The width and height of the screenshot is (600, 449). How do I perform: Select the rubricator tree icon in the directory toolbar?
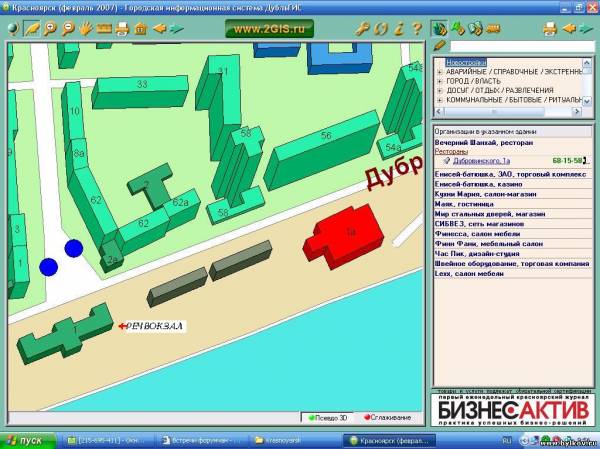[x=439, y=29]
